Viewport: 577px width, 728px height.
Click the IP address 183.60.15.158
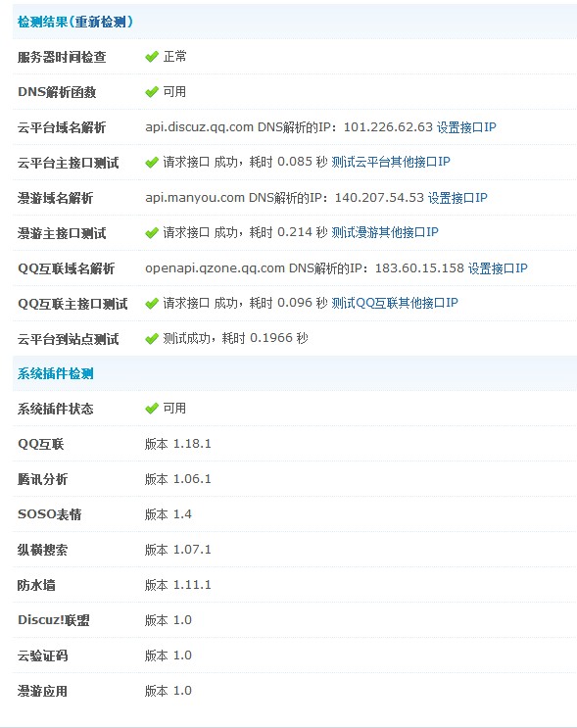click(419, 267)
